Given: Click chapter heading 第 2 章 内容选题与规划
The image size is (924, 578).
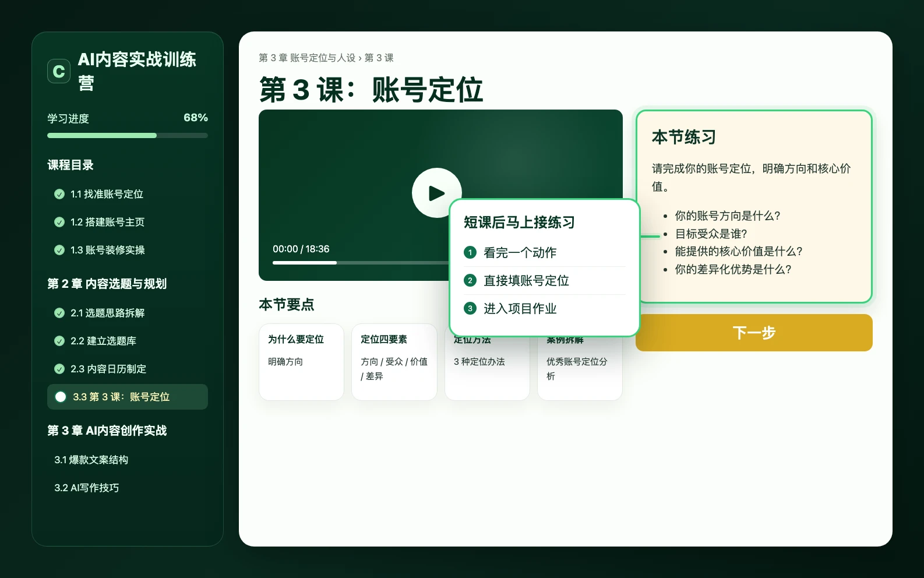Looking at the screenshot, I should pos(107,284).
